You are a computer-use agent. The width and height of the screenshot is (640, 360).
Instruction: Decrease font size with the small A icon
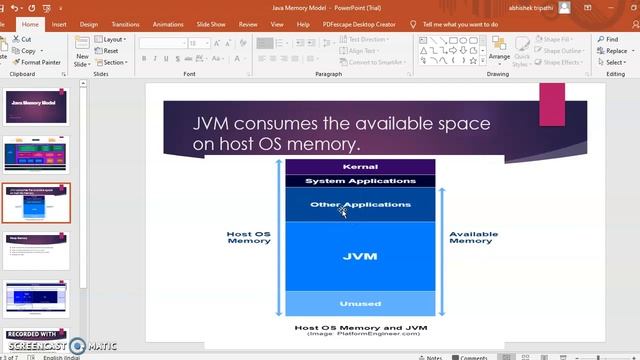[228, 43]
